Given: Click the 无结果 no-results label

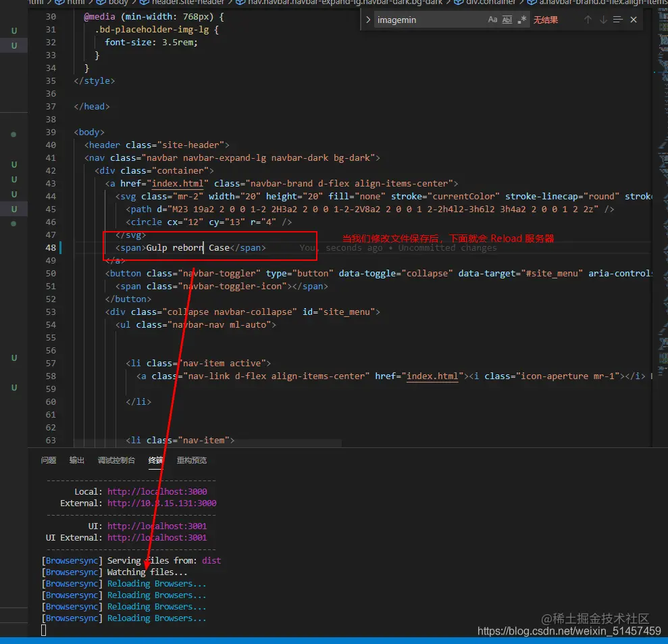Looking at the screenshot, I should pos(546,20).
